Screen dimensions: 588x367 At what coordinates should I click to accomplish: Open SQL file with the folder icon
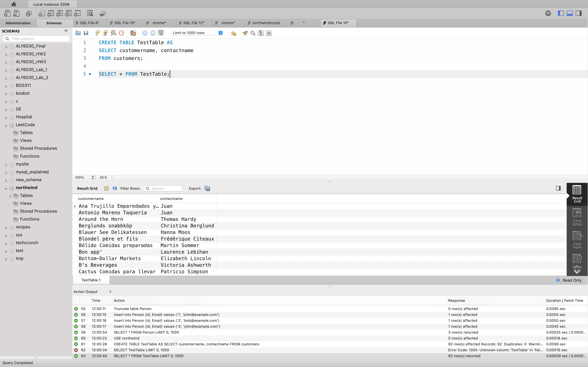click(78, 33)
